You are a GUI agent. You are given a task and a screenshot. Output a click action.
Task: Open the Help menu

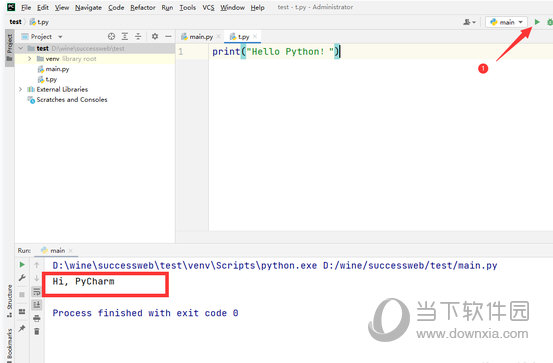257,7
